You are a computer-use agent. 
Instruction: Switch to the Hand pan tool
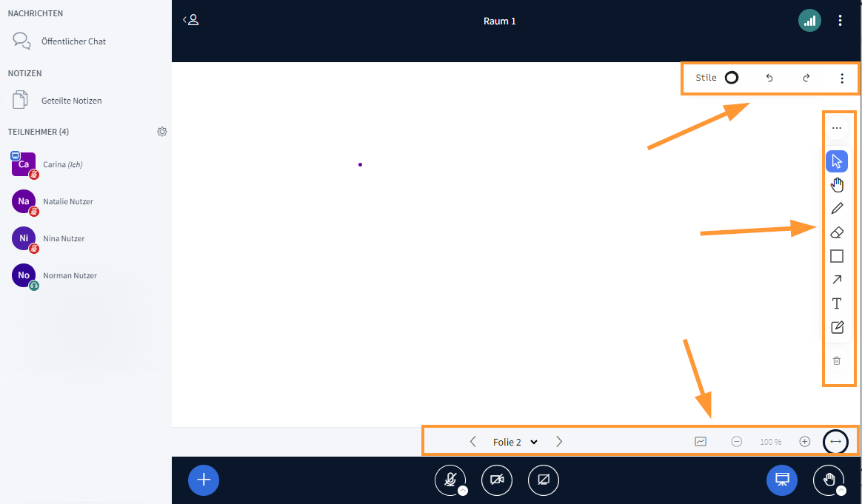(837, 185)
